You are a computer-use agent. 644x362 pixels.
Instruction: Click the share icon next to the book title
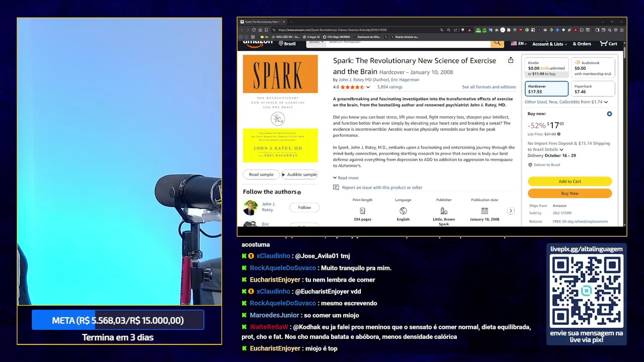point(511,60)
